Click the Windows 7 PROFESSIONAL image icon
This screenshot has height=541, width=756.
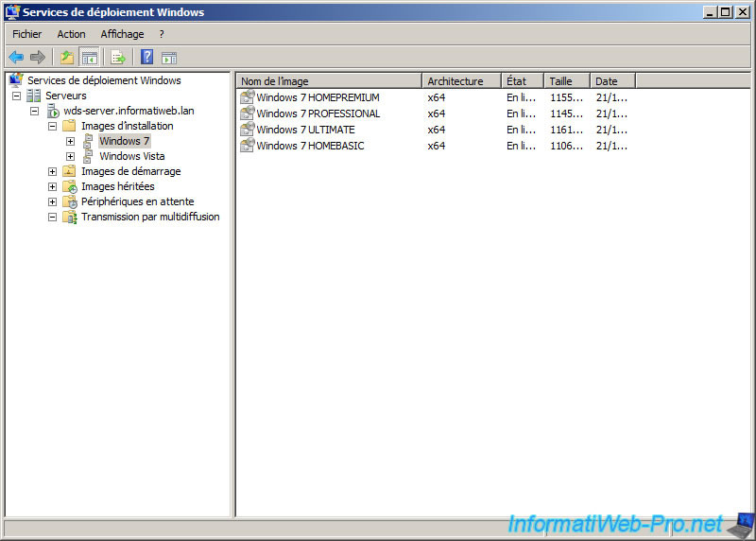pyautogui.click(x=248, y=113)
